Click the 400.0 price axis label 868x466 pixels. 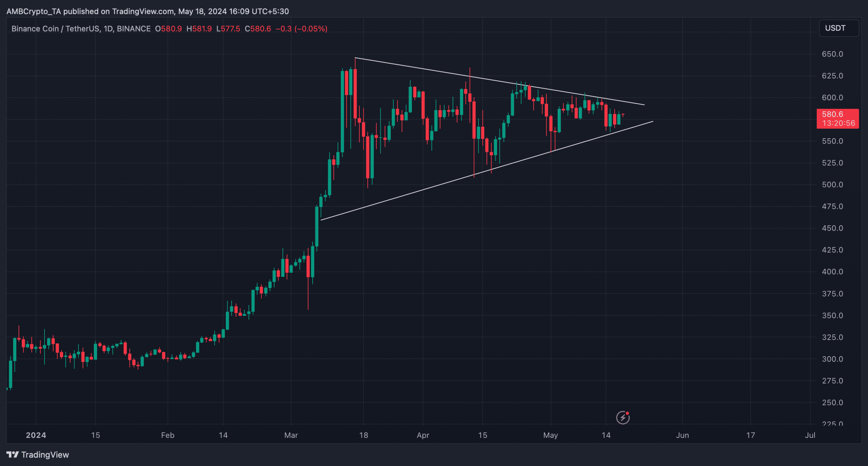pyautogui.click(x=832, y=271)
